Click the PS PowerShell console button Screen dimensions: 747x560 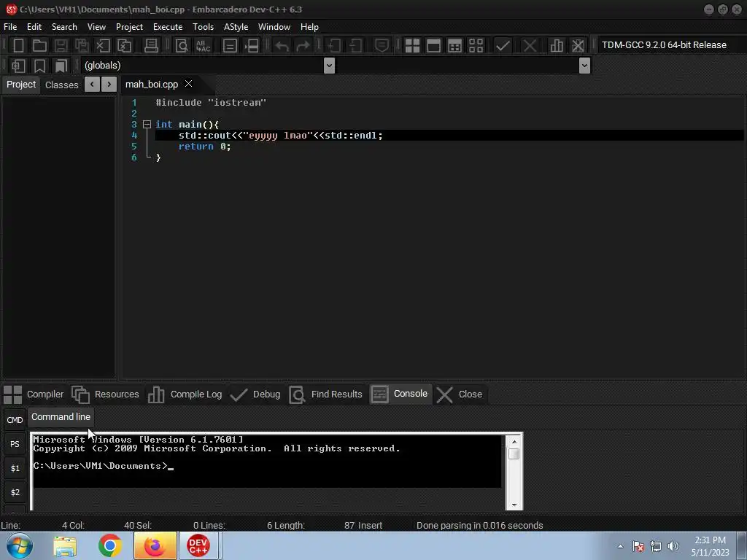(x=15, y=444)
